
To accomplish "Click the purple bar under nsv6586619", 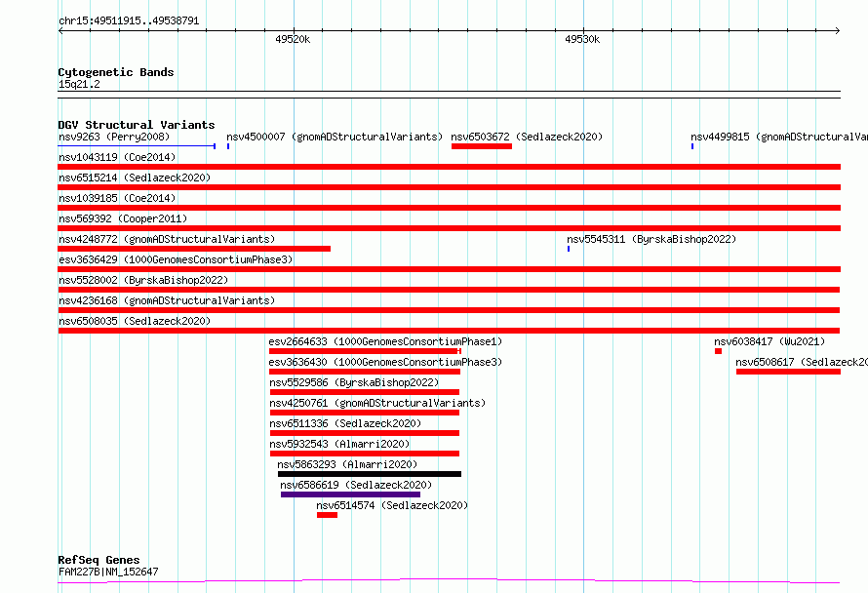I will [350, 494].
